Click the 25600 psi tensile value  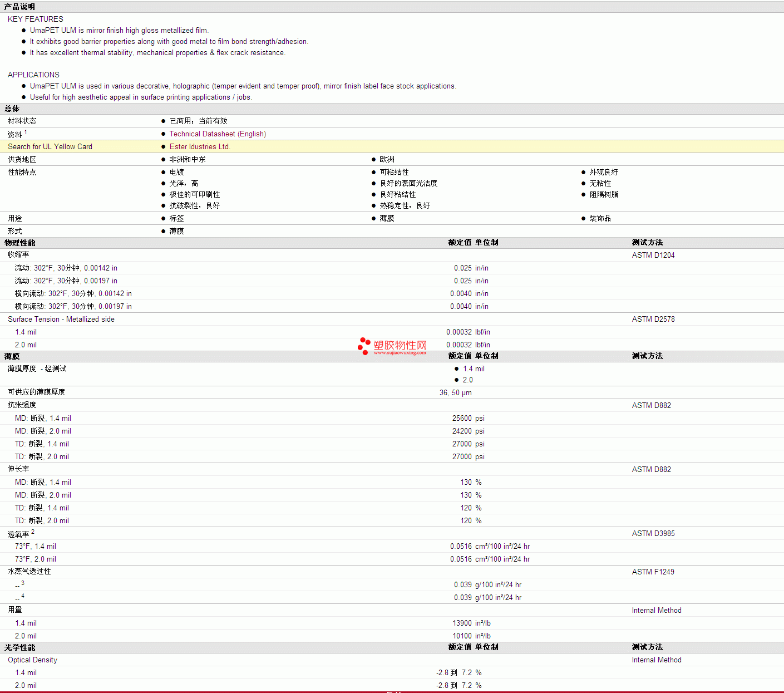pyautogui.click(x=469, y=419)
